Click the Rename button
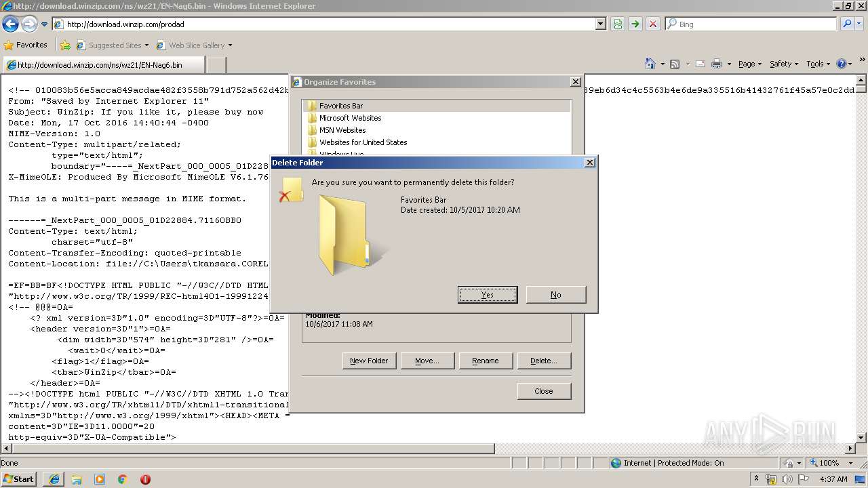868x488 pixels. pos(486,361)
